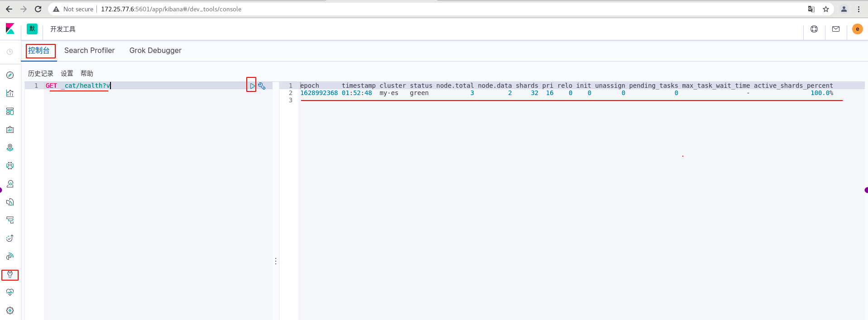Open Discover compass icon in sidebar
The image size is (868, 320).
(x=10, y=75)
